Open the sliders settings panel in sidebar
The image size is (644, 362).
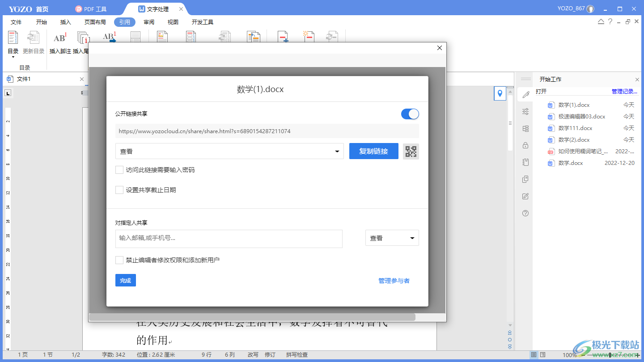pyautogui.click(x=525, y=111)
